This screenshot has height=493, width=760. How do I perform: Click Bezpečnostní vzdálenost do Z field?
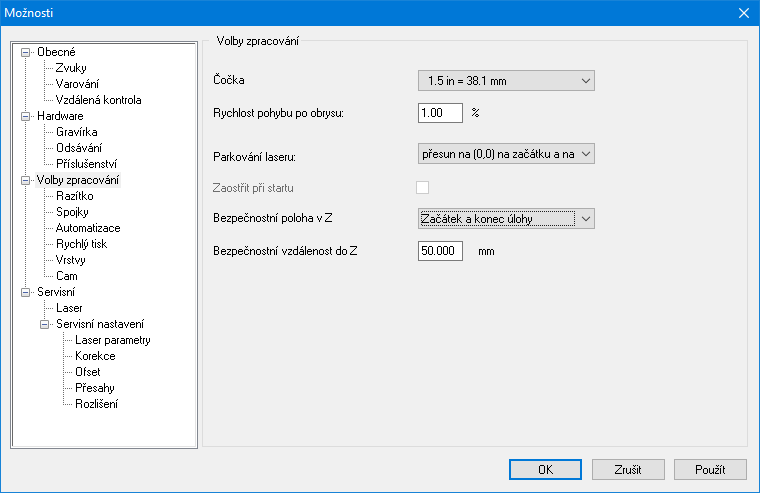[440, 251]
